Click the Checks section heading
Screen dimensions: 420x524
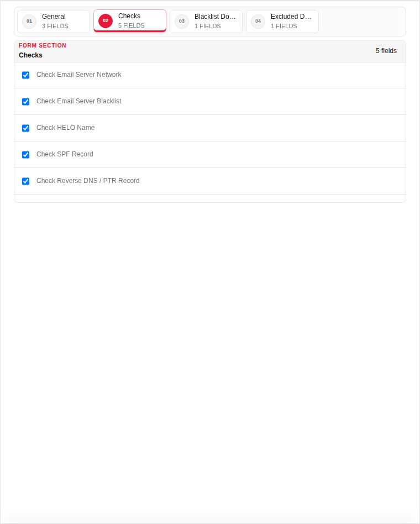[30, 55]
